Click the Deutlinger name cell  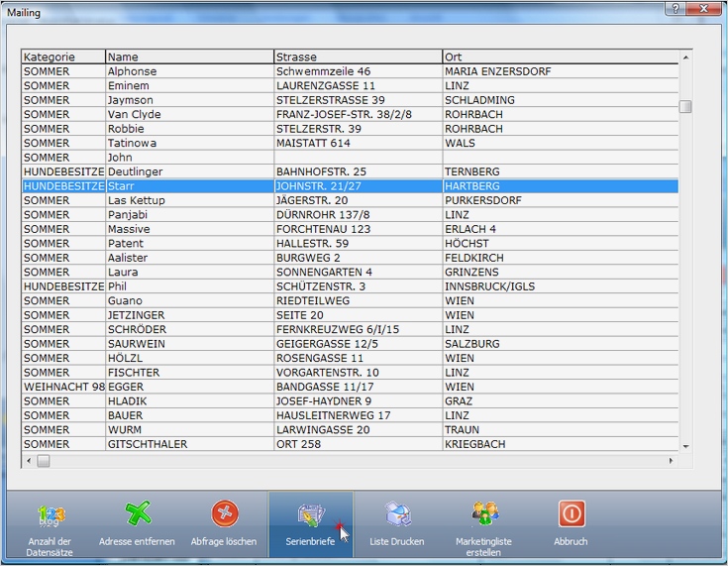pyautogui.click(x=190, y=171)
